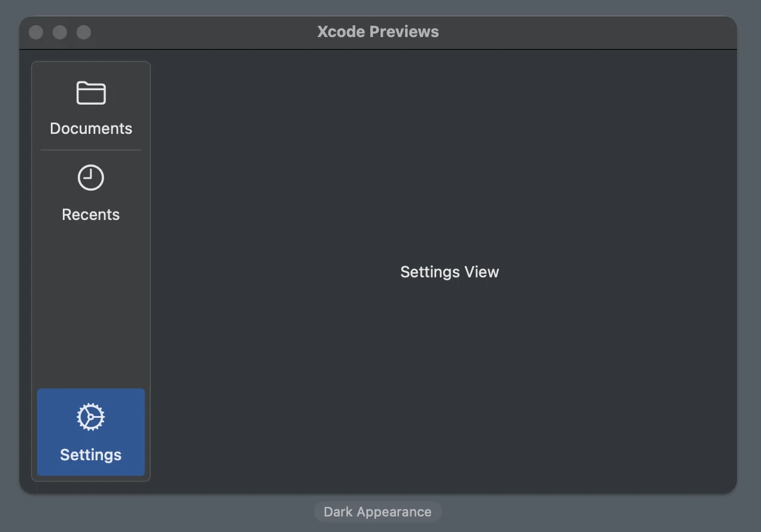This screenshot has width=761, height=532.
Task: Click the Xcode Previews window title
Action: 378,32
